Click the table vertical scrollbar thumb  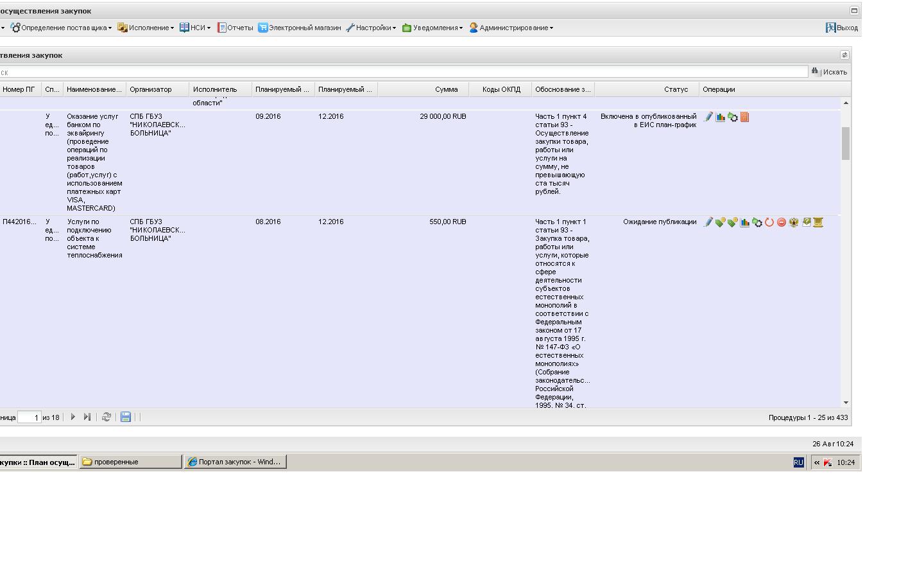click(846, 143)
